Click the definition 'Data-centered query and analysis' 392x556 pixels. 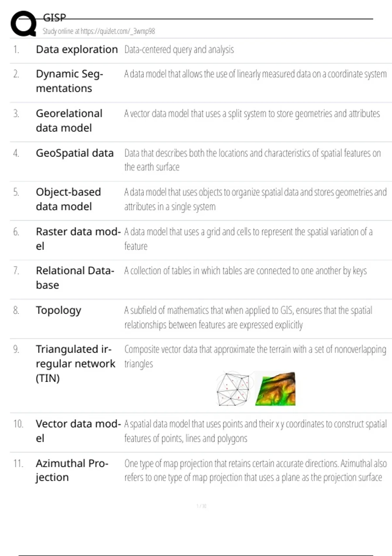point(179,50)
